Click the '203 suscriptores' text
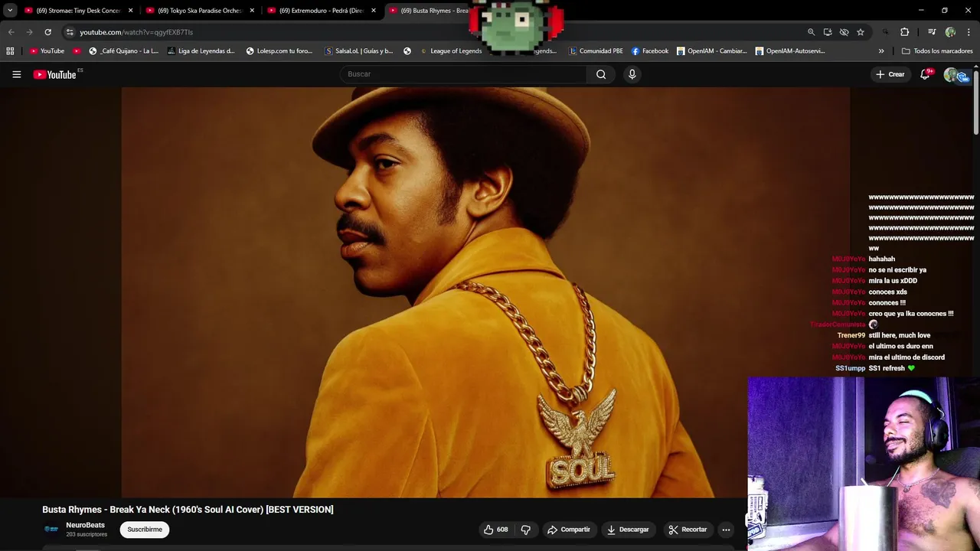The height and width of the screenshot is (551, 980). coord(87,534)
